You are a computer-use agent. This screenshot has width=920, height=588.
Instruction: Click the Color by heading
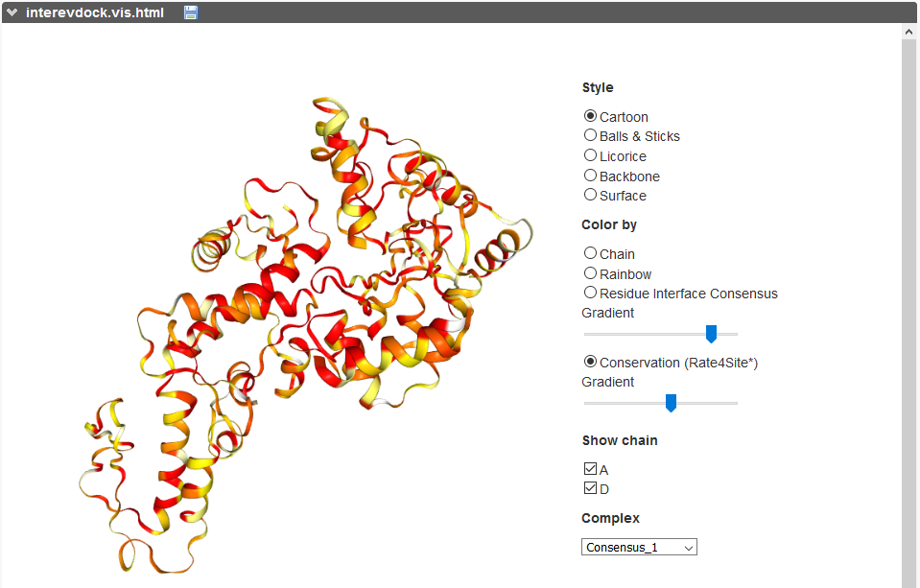tap(609, 224)
